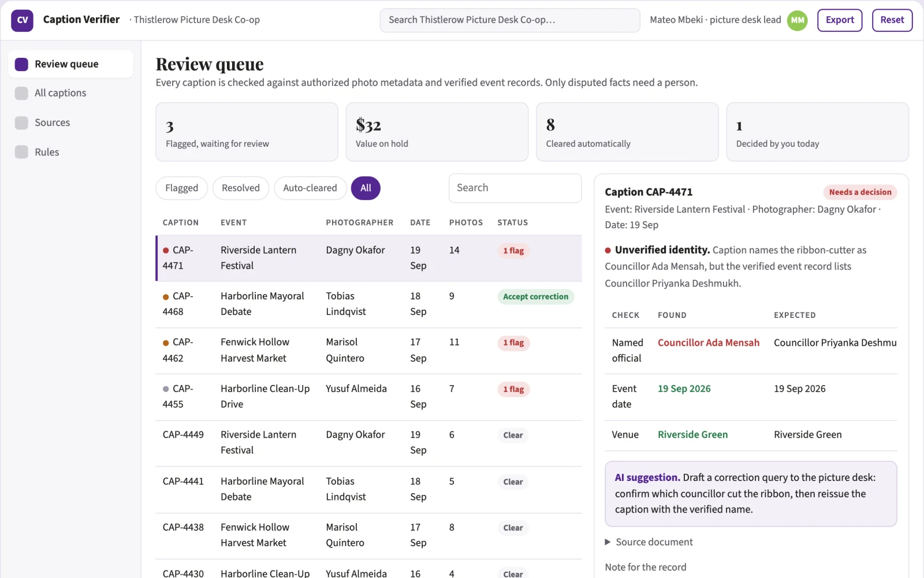
Task: Open the Value on hold card
Action: point(437,132)
